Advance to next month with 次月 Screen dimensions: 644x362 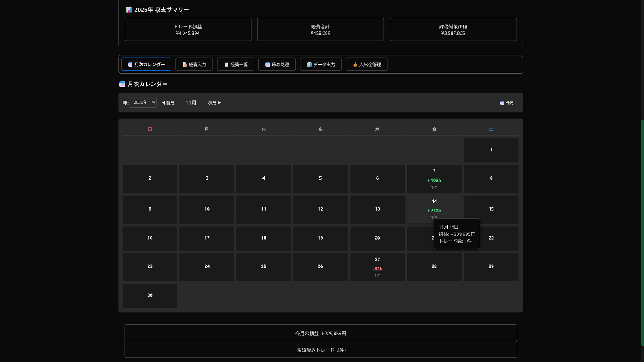(215, 103)
